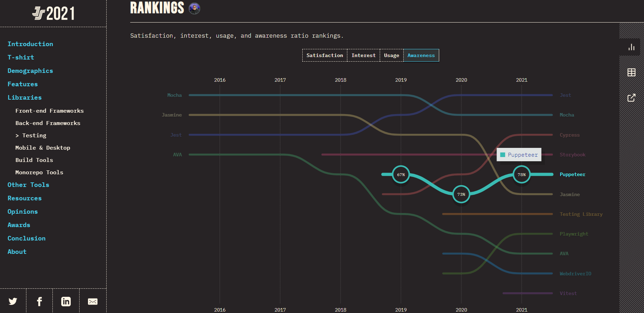
Task: Click the Vitest label
Action: click(568, 293)
